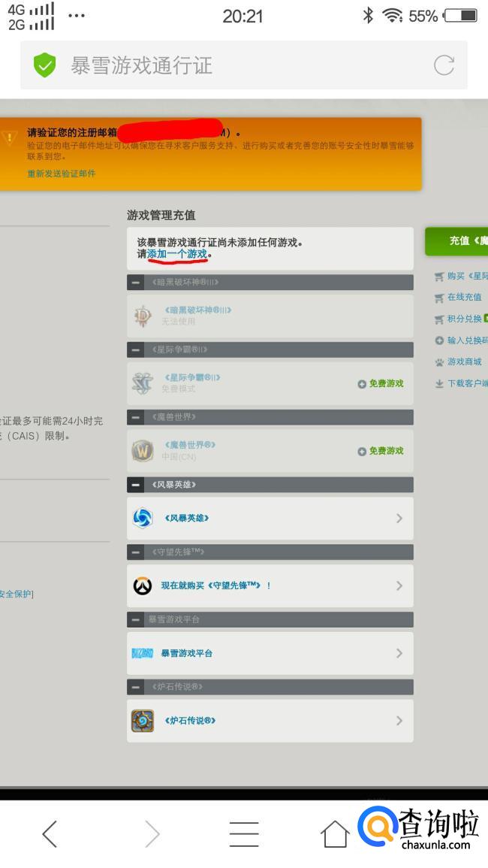Tap the cart icon beside 购买《星际
Image resolution: width=488 pixels, height=868 pixels.
pos(439,277)
